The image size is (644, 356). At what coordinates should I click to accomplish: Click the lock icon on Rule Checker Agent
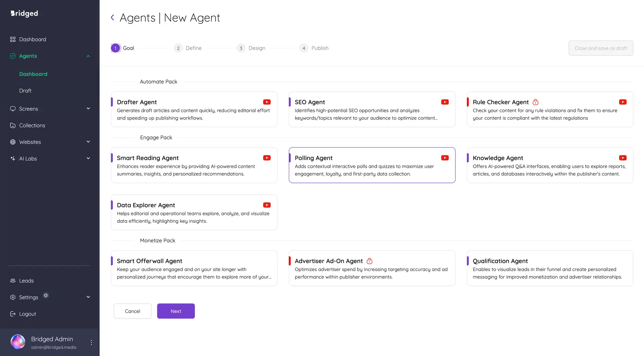click(x=535, y=102)
